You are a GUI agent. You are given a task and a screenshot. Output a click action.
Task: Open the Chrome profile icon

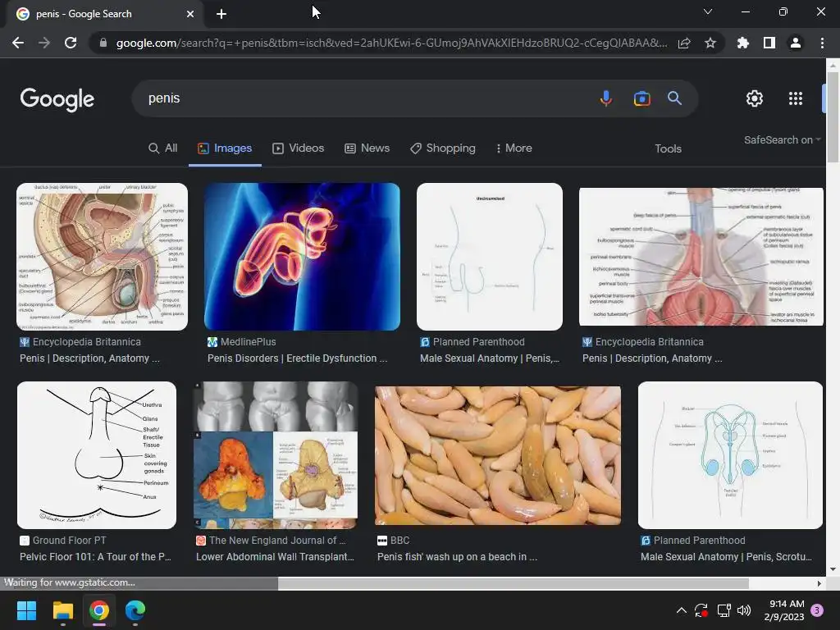pos(796,43)
